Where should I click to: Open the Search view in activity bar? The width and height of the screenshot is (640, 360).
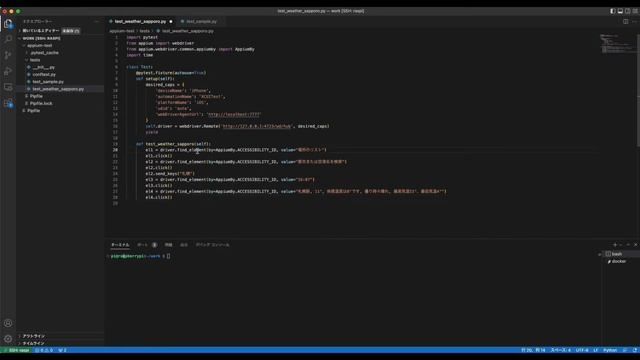pyautogui.click(x=8, y=39)
